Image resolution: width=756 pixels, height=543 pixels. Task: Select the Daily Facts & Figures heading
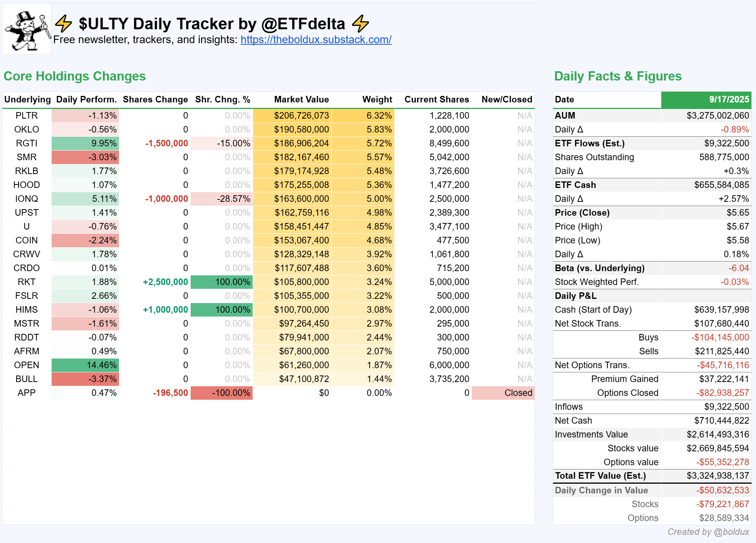click(618, 76)
